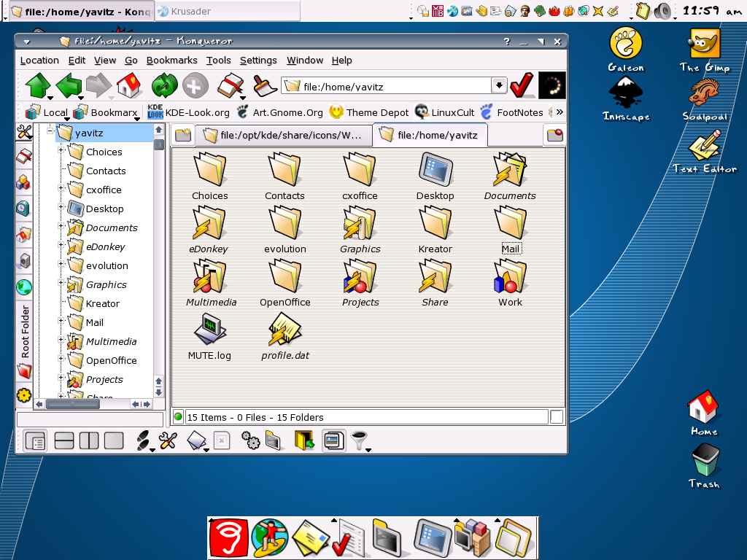Reload the view with green refresh icon
This screenshot has height=560, width=747.
click(x=164, y=86)
